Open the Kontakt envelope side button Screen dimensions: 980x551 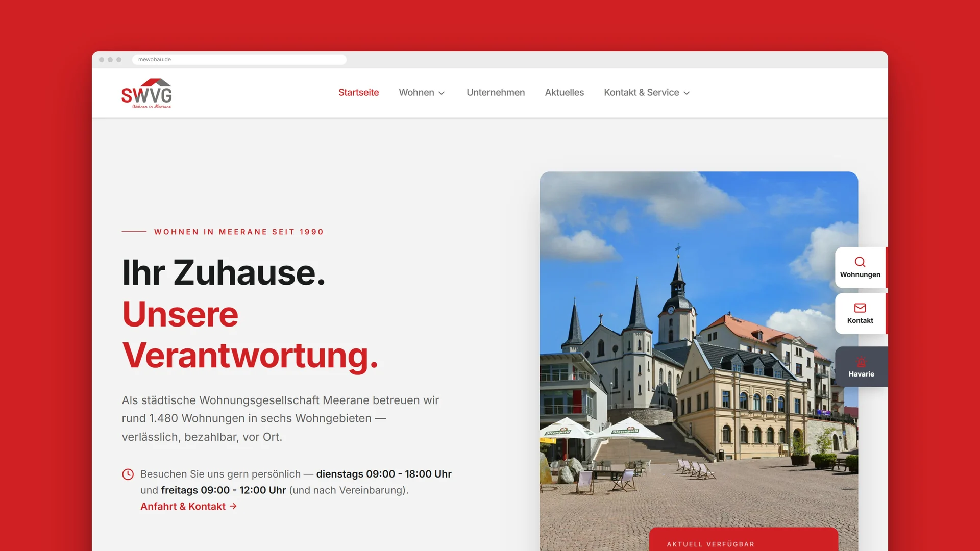coord(861,313)
